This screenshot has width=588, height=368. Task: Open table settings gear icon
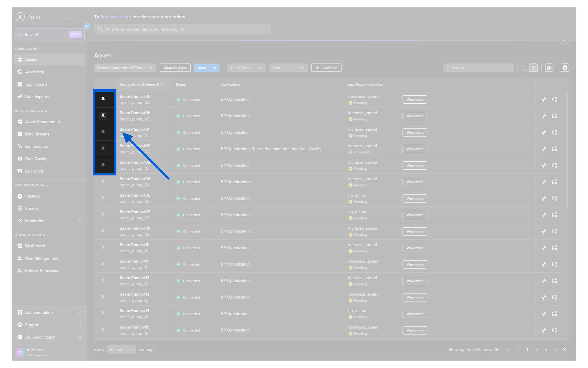tap(549, 68)
